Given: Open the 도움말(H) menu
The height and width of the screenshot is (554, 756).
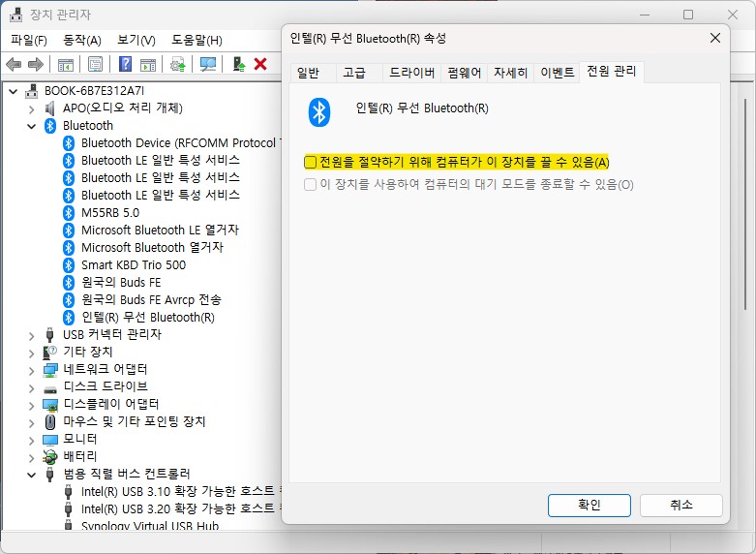Looking at the screenshot, I should point(197,40).
